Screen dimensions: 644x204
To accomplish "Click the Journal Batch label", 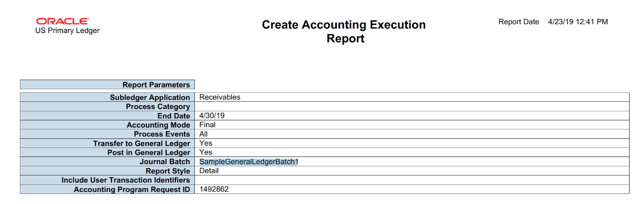I will coord(165,162).
